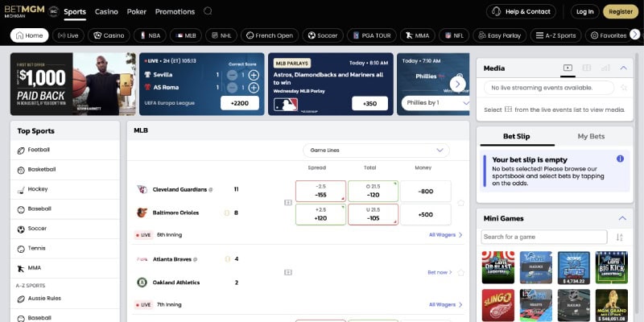Screen dimensions: 644x322
Task: Click the mini games sort icon
Action: pos(619,237)
